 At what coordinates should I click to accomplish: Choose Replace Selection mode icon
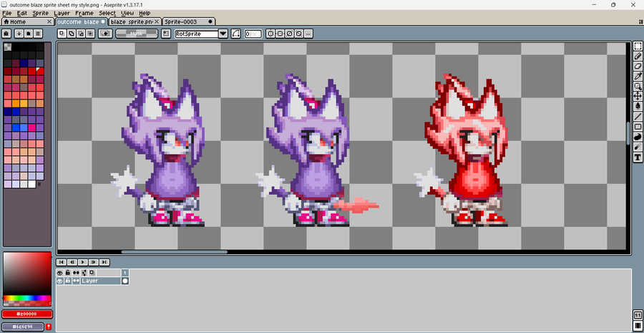tap(62, 34)
